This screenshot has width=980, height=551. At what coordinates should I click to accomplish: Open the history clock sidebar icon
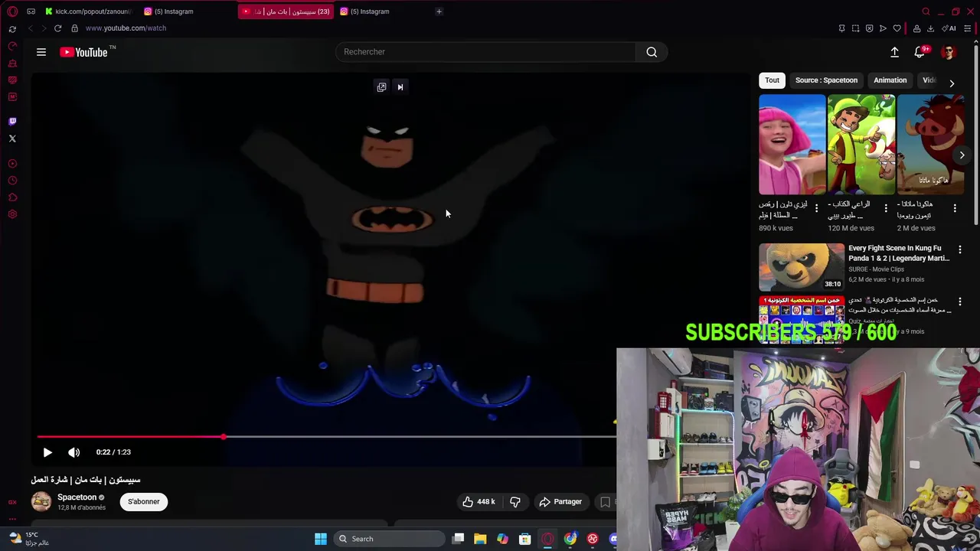pos(12,181)
